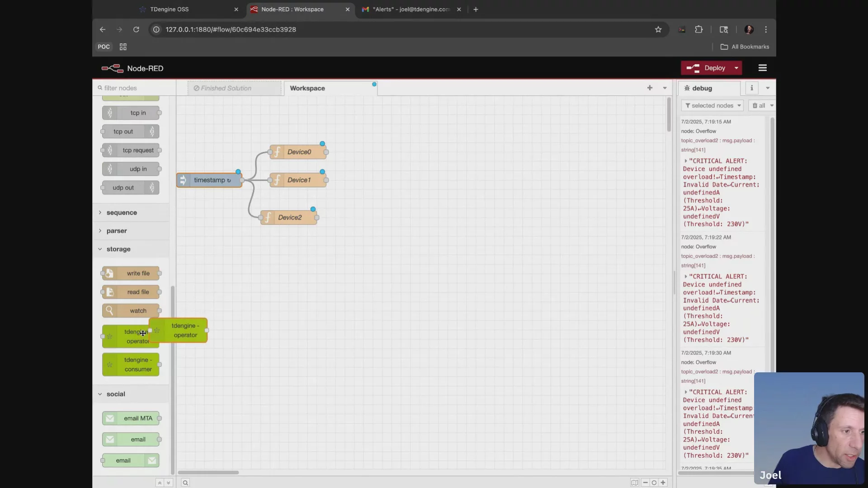Collapse the storage palette category

[x=131, y=249]
